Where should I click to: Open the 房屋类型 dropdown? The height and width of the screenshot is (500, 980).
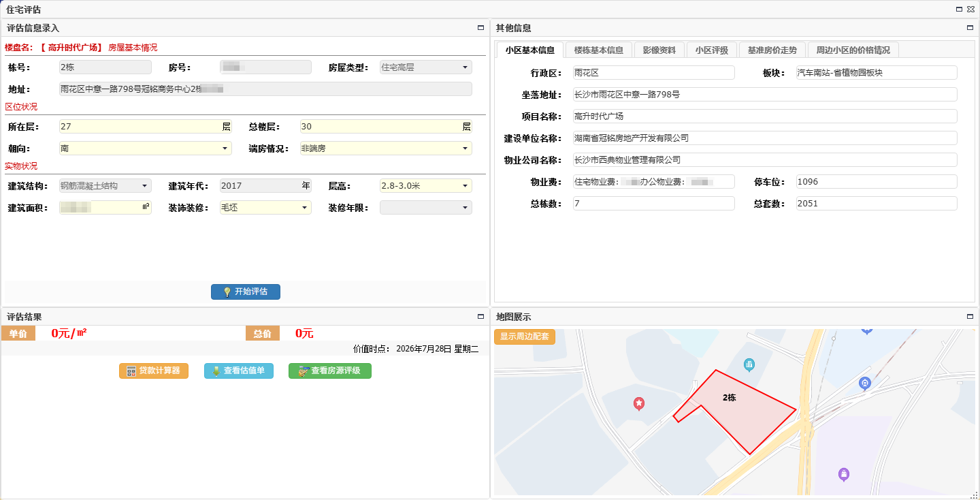(x=465, y=67)
